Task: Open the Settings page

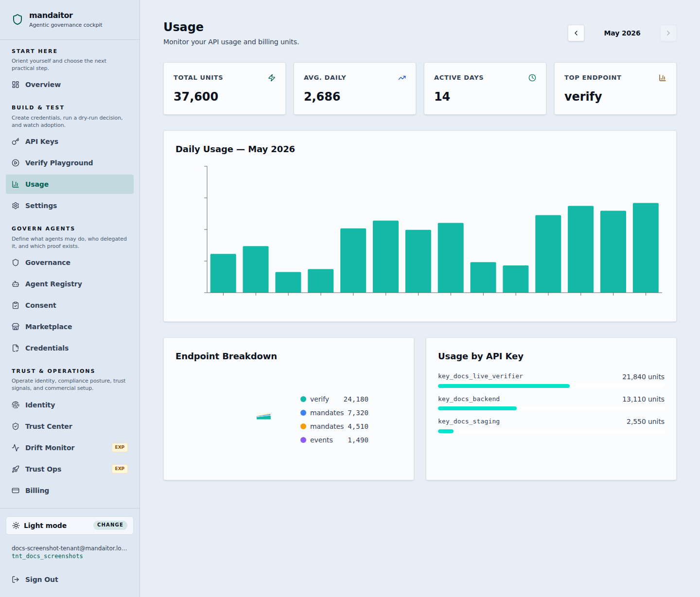Action: [x=70, y=206]
